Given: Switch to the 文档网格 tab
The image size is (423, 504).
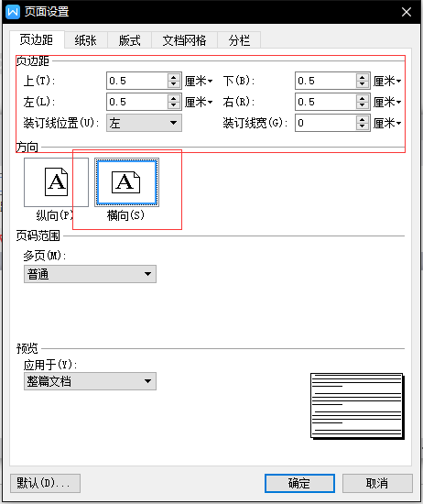Looking at the screenshot, I should (184, 40).
